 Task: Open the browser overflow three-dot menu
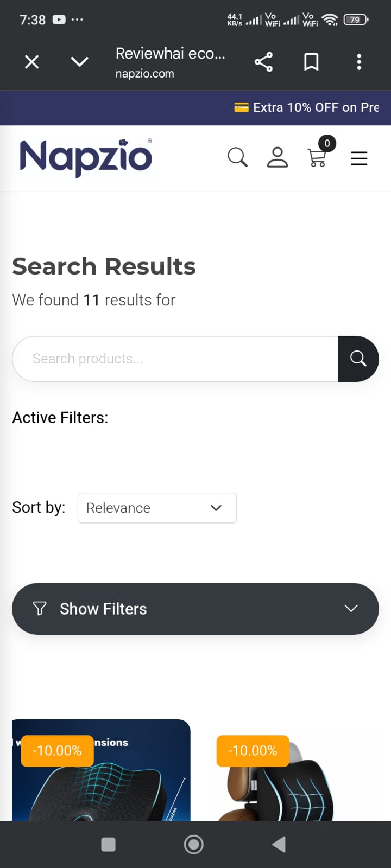tap(359, 62)
